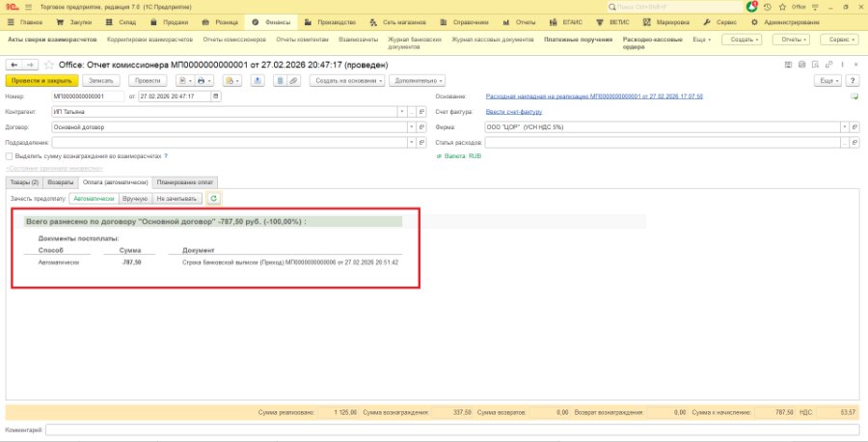This screenshot has height=442, width=868.
Task: Open the yellow document-structure icon dropdown
Action: click(x=231, y=81)
